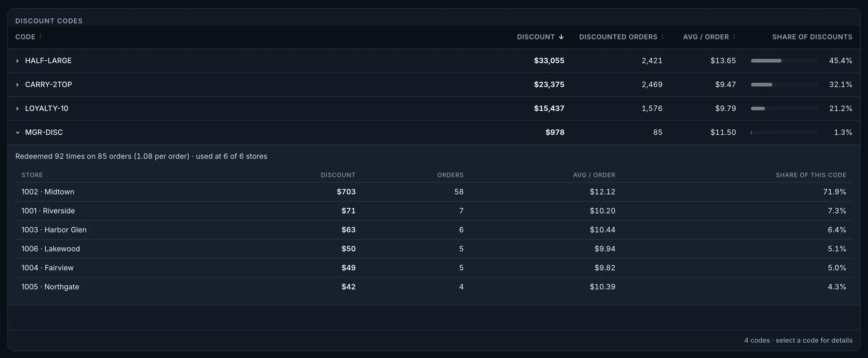Viewport: 868px width, 358px height.
Task: Click Midtown's $12.12 average per order
Action: click(x=602, y=192)
